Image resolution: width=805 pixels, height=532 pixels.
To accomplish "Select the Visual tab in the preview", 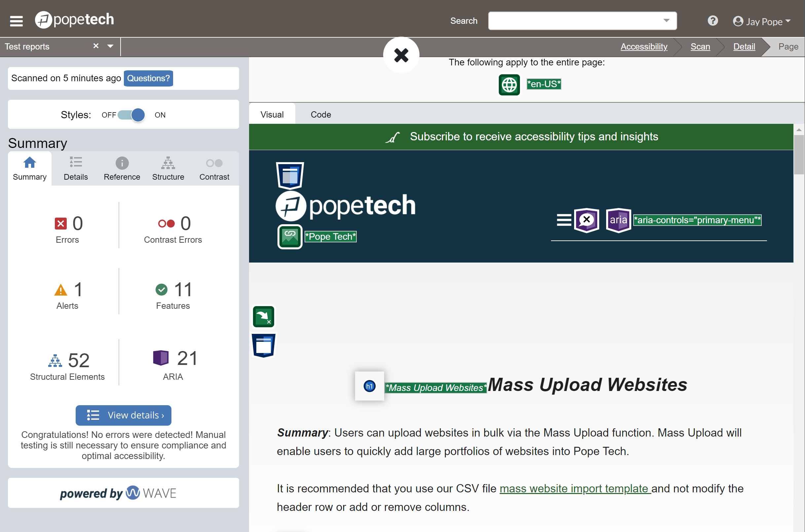I will click(x=273, y=114).
